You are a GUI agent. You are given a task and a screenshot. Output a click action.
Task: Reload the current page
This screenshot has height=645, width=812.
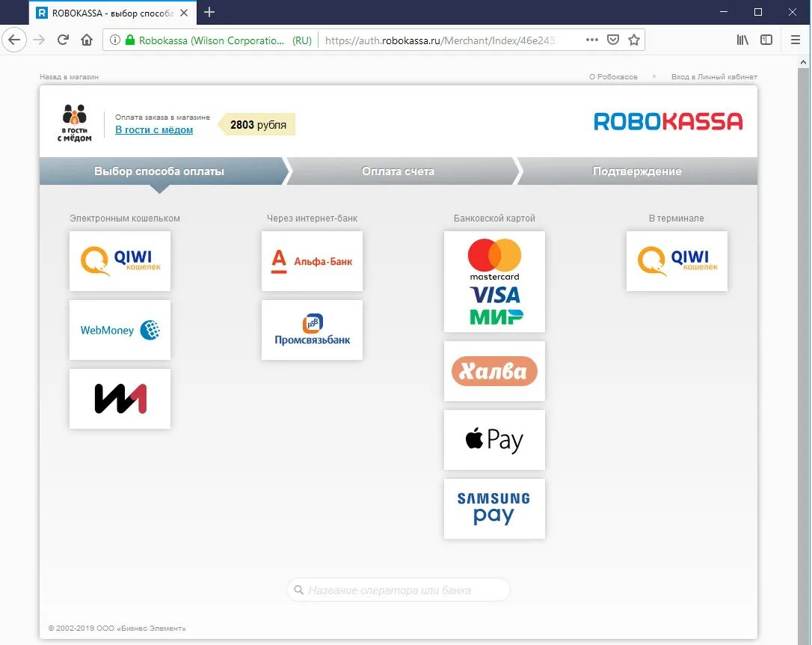[63, 40]
